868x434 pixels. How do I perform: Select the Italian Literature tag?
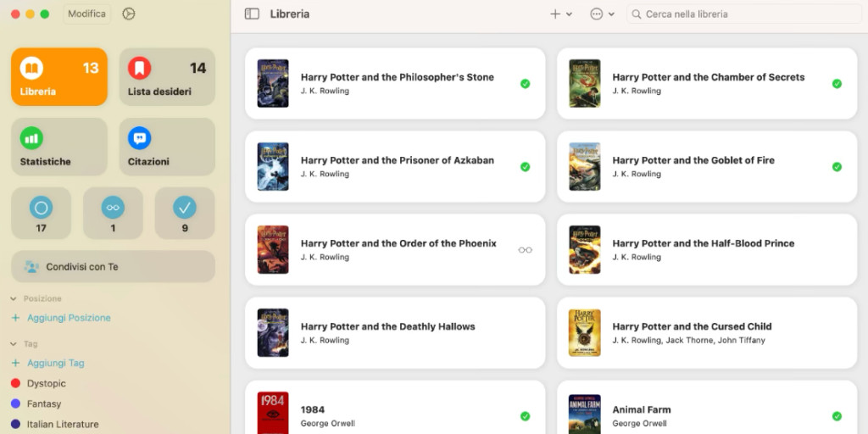(63, 424)
